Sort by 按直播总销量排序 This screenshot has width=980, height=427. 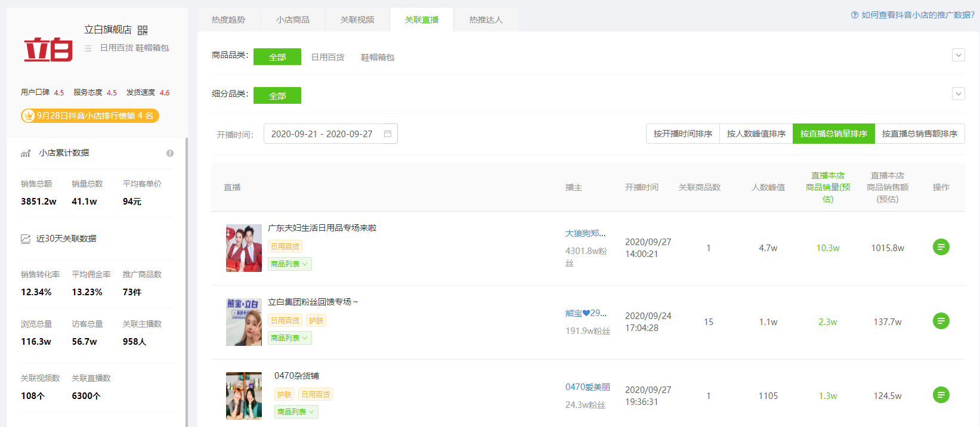834,134
